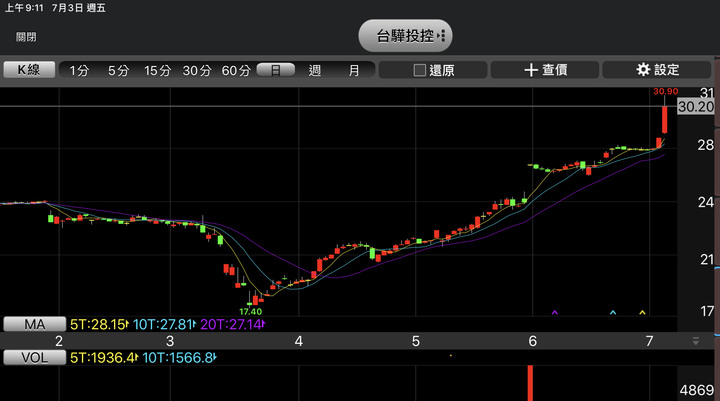Tap the 關閉 close button
Screen dimensions: 720x401
tap(26, 37)
